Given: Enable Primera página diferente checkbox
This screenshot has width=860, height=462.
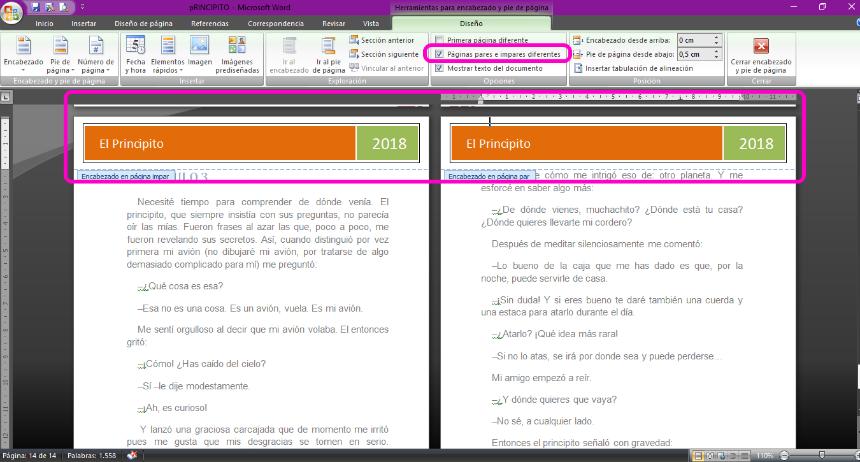Looking at the screenshot, I should click(x=440, y=40).
